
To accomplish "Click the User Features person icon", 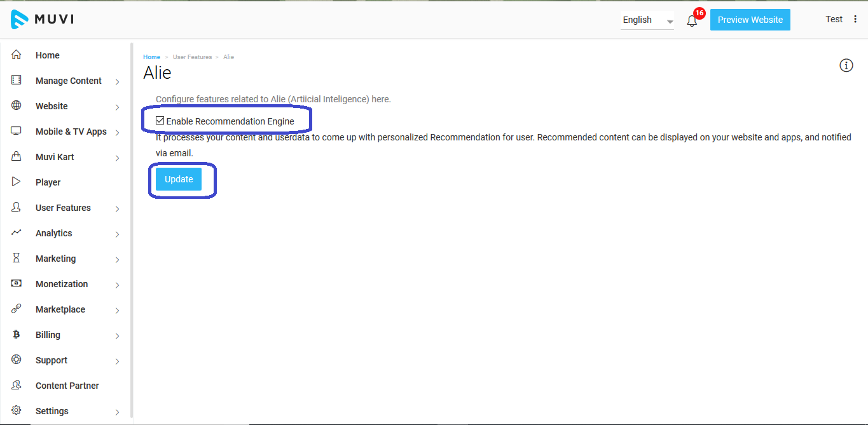I will click(17, 207).
